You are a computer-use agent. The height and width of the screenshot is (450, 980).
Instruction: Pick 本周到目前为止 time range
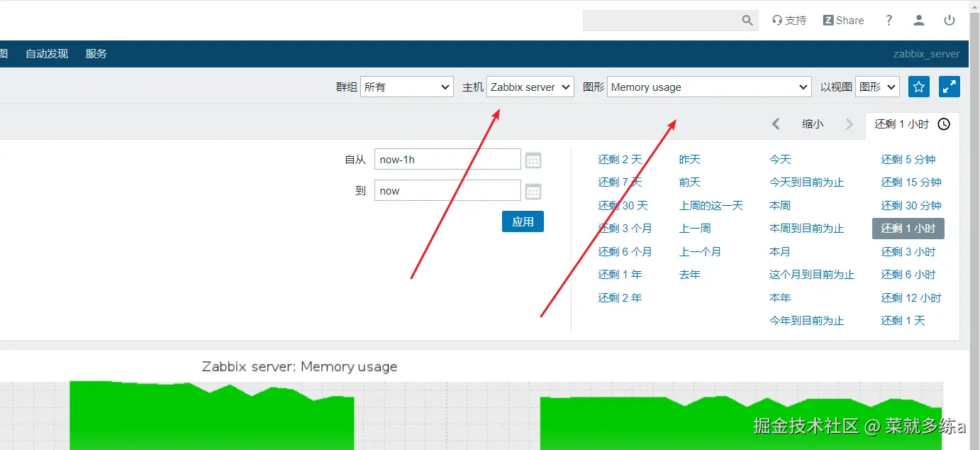[x=807, y=229]
